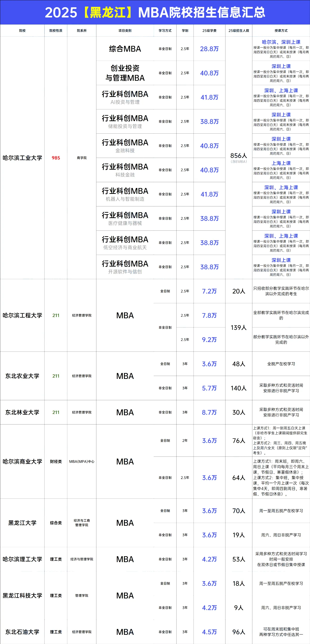Select the 哈尔滨工程大学 school cell
310x644 pixels.
pos(22,315)
